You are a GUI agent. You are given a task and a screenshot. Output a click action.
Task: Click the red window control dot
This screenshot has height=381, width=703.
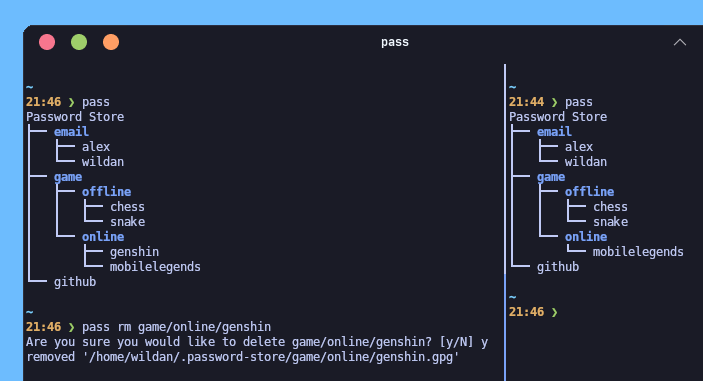pyautogui.click(x=47, y=42)
